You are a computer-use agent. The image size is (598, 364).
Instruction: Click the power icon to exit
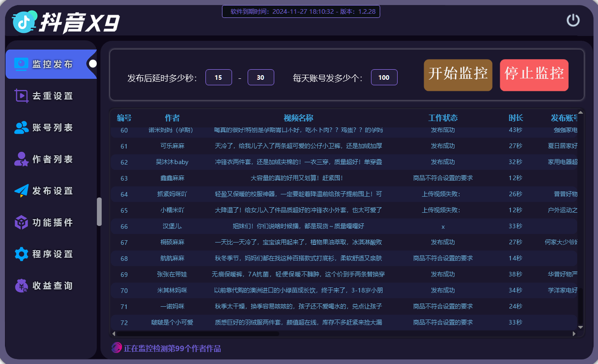[x=573, y=20]
